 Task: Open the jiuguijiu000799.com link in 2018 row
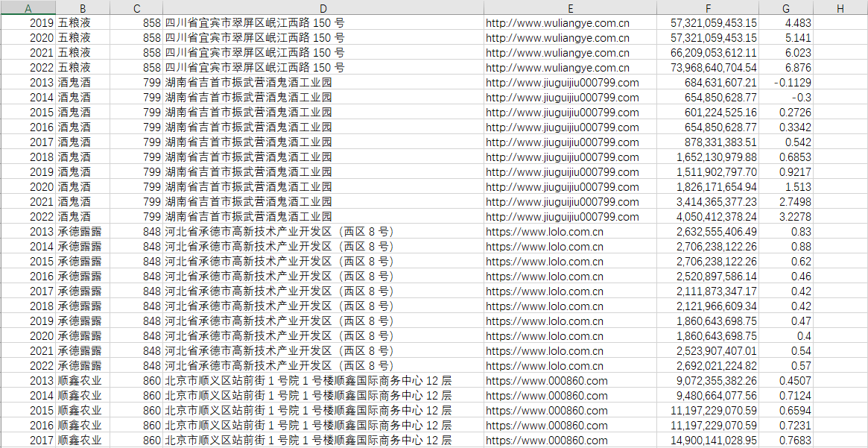pos(563,157)
